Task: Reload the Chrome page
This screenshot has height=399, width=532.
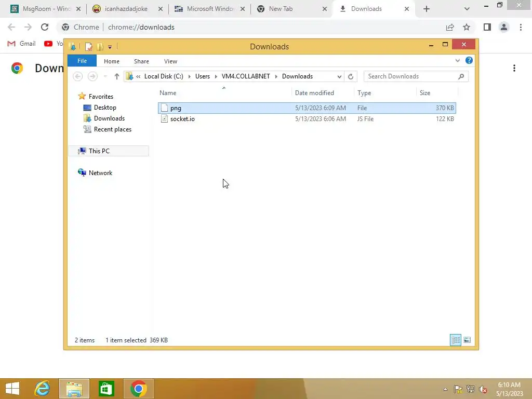Action: (45, 27)
